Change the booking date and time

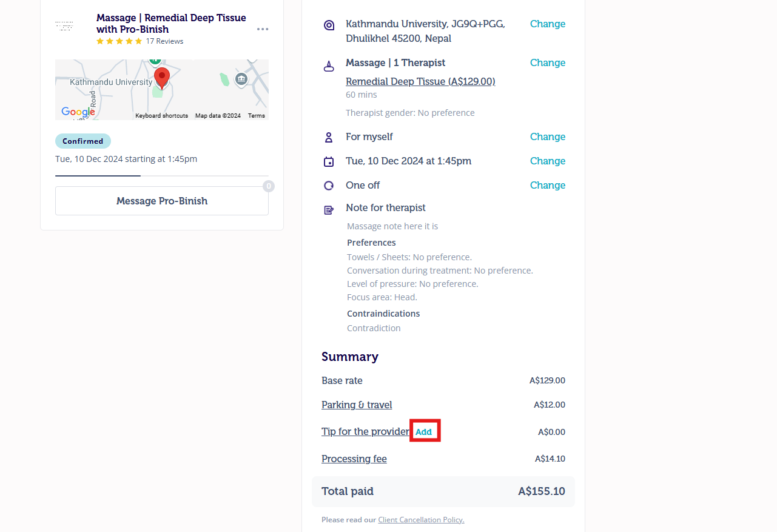[x=547, y=161]
